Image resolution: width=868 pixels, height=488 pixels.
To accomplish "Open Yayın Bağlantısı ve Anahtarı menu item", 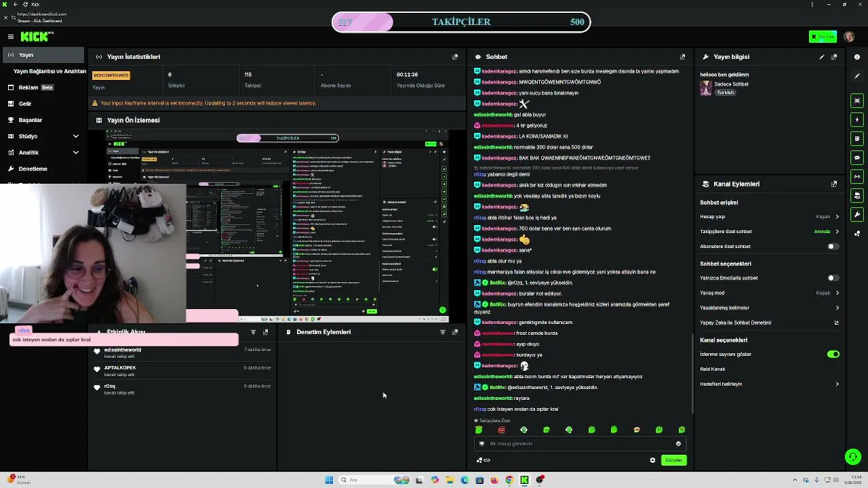I will click(50, 71).
